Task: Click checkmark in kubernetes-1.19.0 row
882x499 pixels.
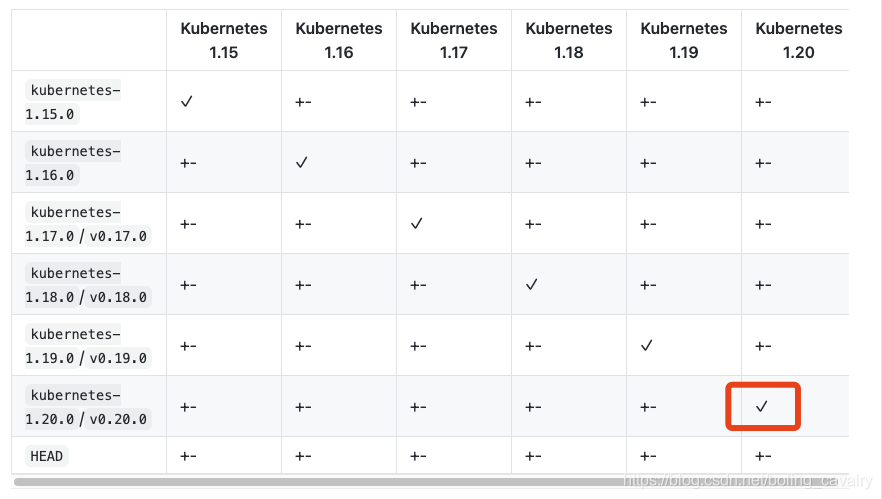Action: pos(646,345)
